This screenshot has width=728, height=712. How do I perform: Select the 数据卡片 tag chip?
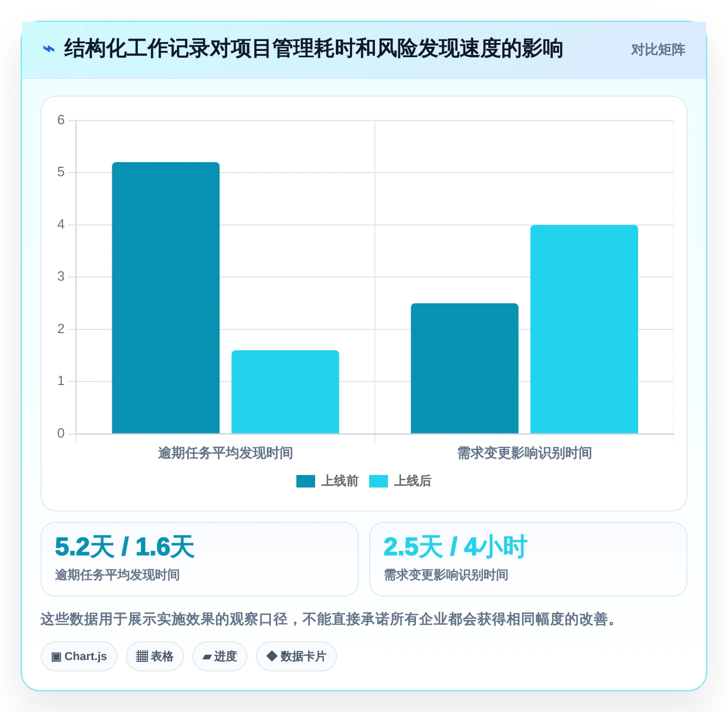tap(296, 656)
